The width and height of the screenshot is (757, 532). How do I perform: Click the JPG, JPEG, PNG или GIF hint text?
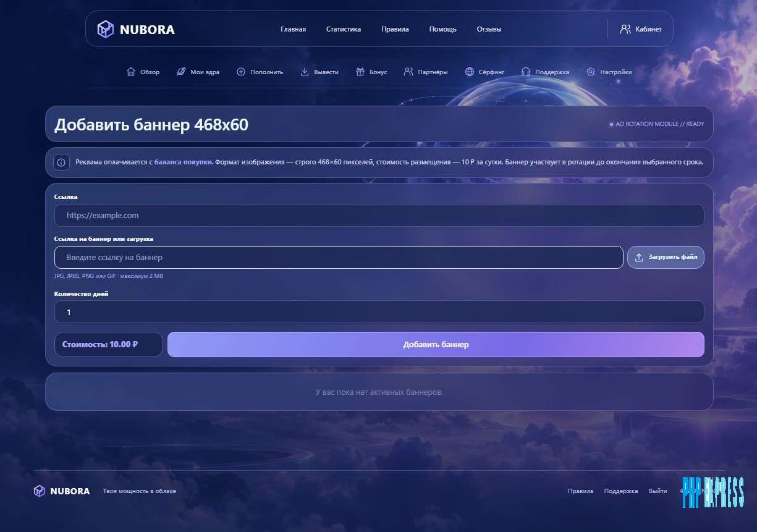[x=109, y=276]
